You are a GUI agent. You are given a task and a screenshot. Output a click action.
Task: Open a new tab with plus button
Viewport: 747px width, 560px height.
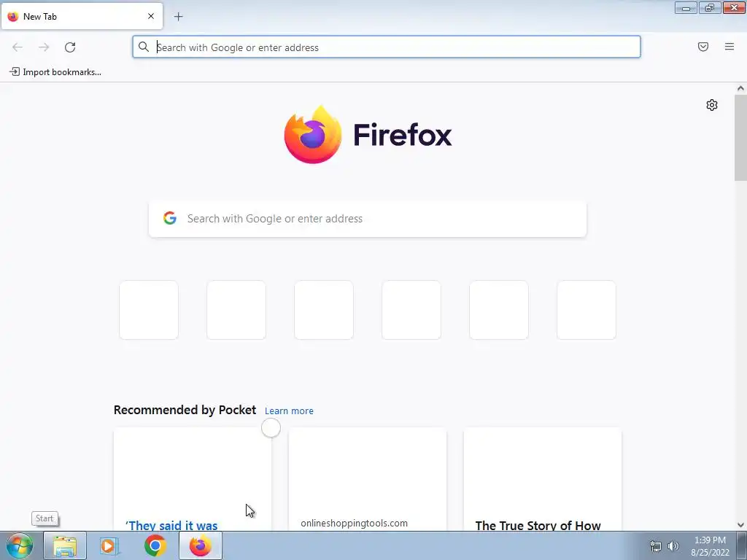pos(178,17)
